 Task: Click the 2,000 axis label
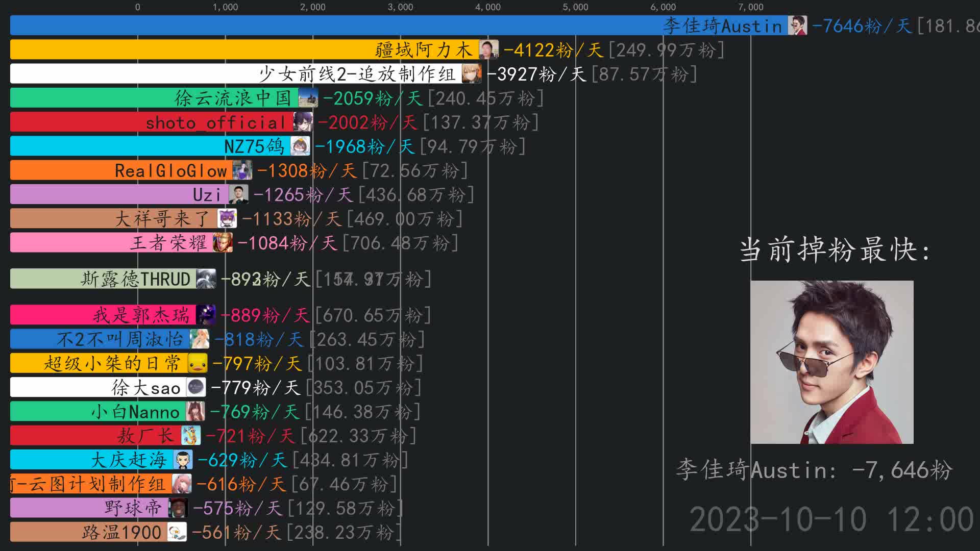(x=313, y=7)
